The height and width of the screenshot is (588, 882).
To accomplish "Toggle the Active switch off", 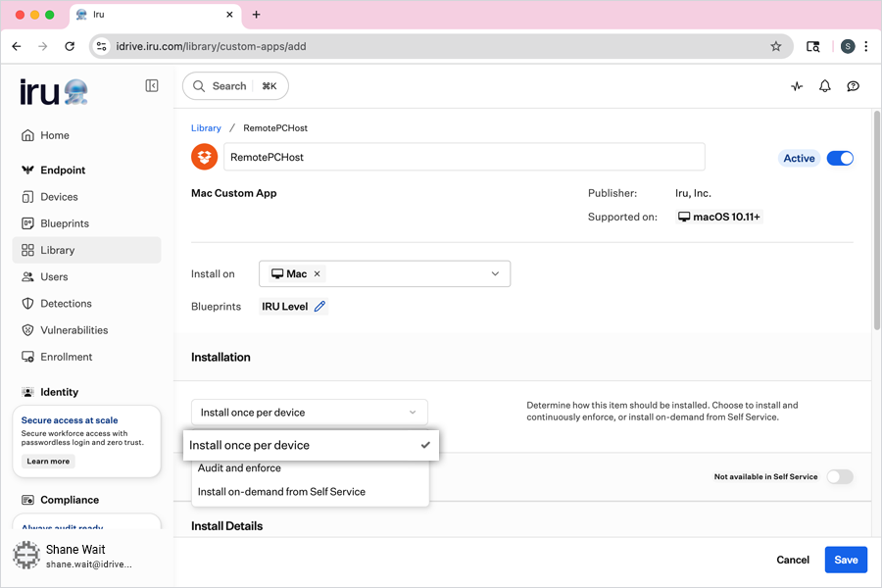I will coord(840,158).
